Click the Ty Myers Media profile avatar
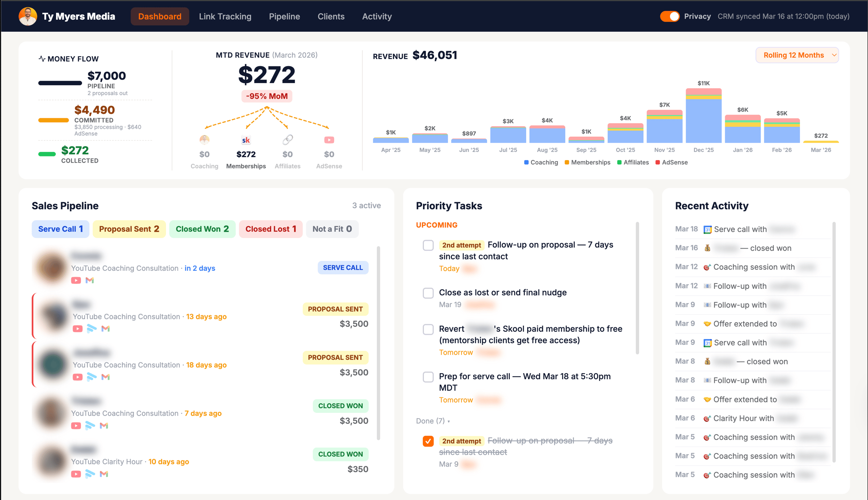868x500 pixels. 28,16
